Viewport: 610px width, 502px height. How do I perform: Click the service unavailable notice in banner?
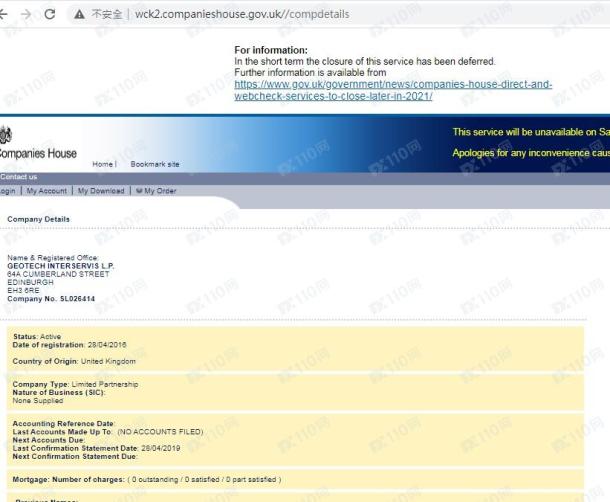531,132
